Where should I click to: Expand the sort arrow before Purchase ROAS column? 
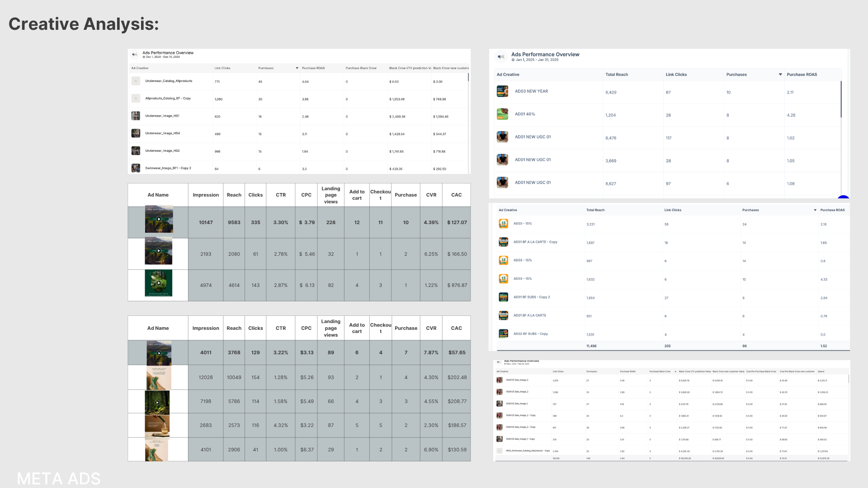pos(815,210)
